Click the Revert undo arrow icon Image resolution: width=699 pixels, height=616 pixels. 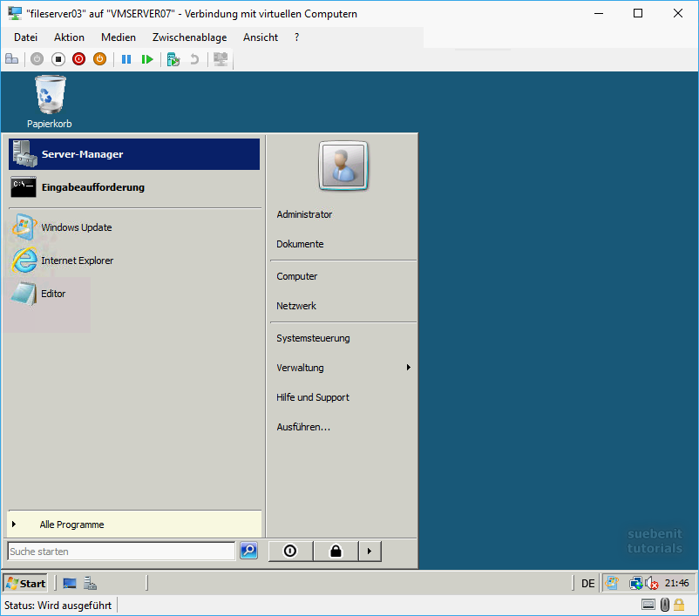(194, 59)
